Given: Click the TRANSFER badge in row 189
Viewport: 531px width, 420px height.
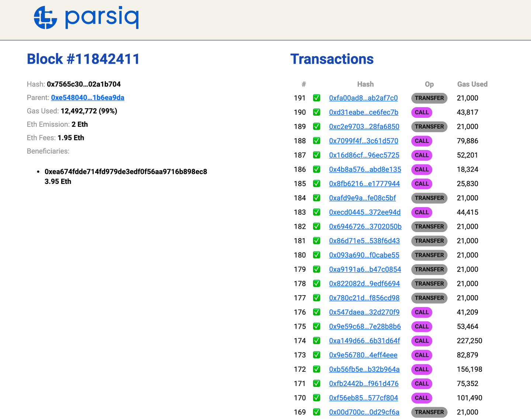Looking at the screenshot, I should click(x=429, y=127).
